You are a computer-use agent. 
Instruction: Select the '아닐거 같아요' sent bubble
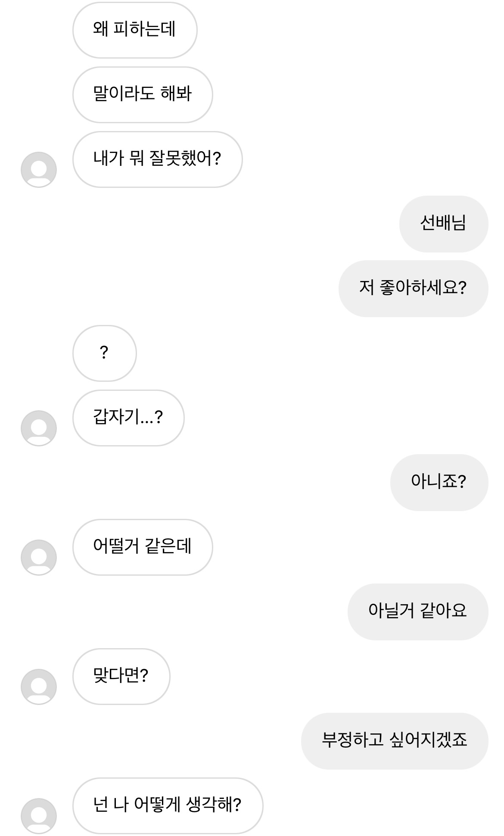click(417, 611)
